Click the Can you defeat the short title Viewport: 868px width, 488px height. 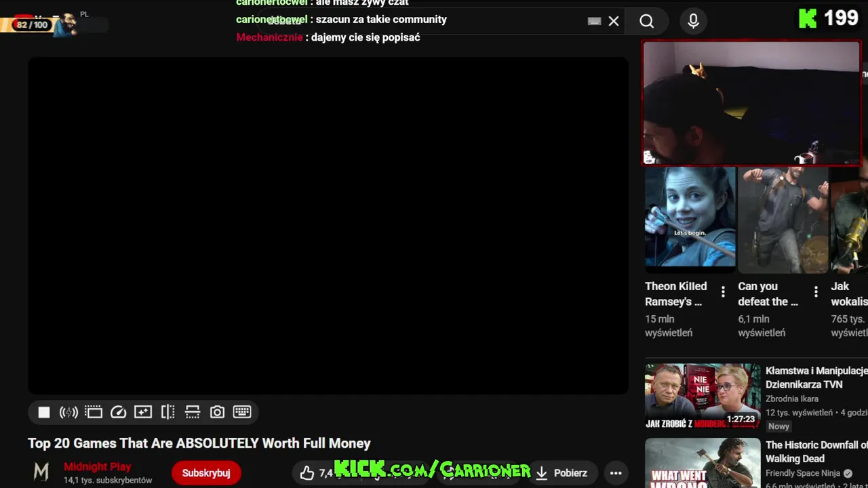tap(768, 293)
